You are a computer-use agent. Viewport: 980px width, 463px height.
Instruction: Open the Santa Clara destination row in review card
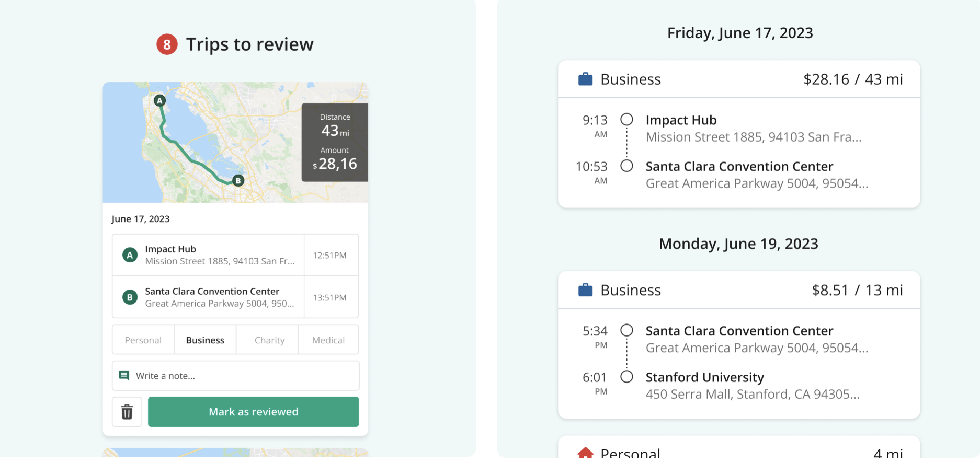tap(209, 297)
